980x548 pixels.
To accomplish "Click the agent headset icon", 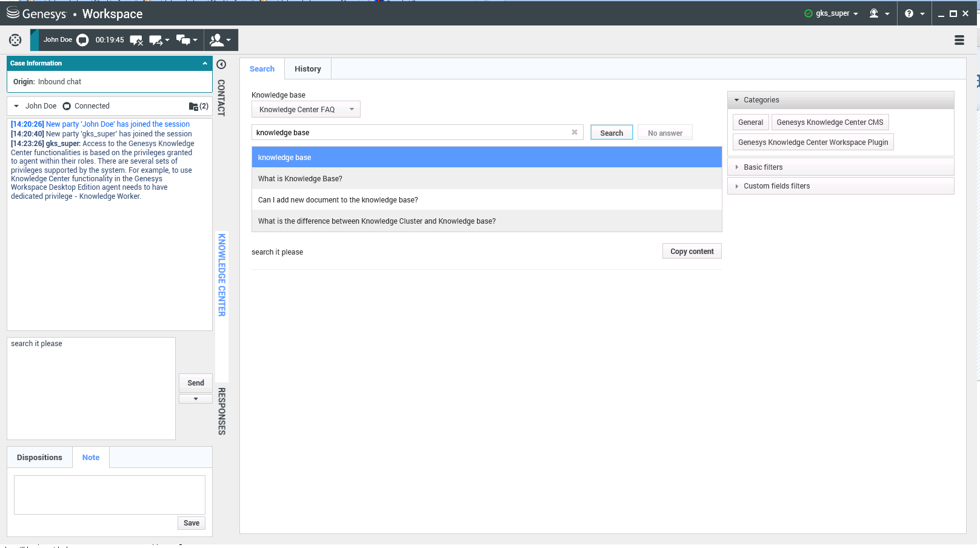I will (874, 13).
